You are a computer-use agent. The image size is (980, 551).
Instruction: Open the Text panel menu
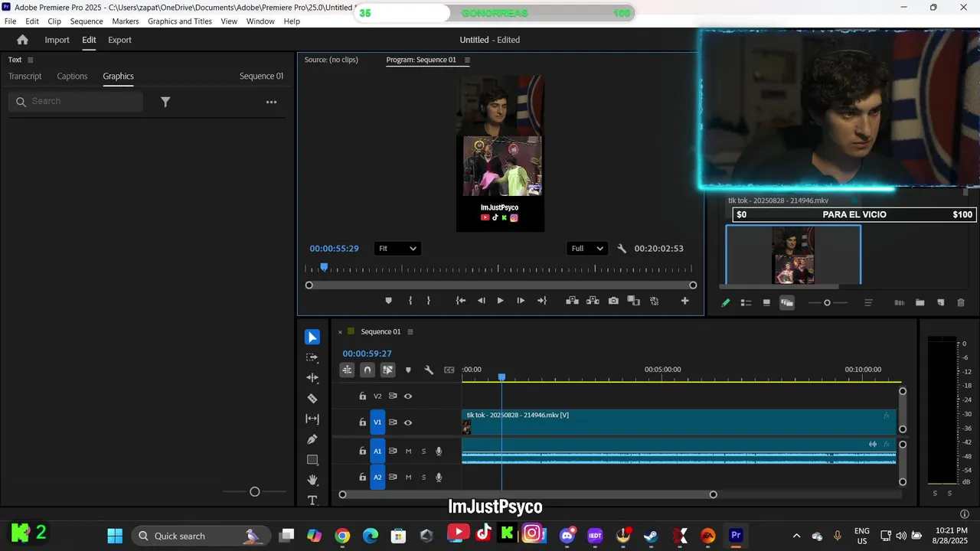[x=31, y=60]
